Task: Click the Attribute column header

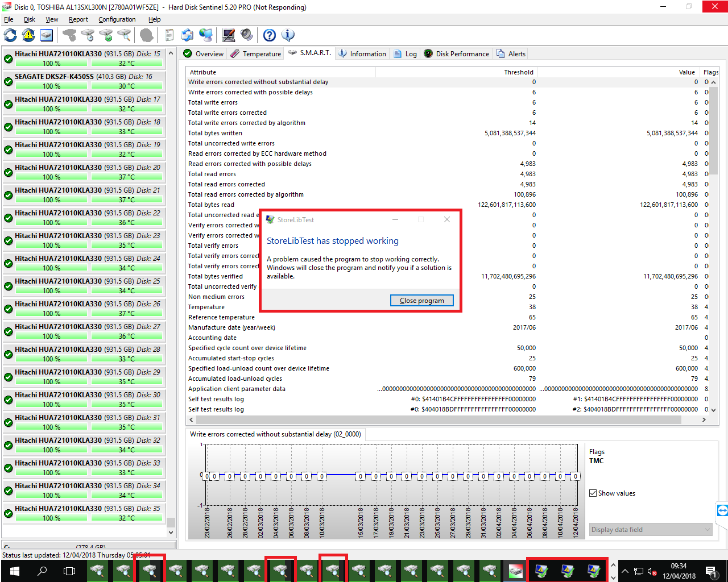Action: click(281, 72)
